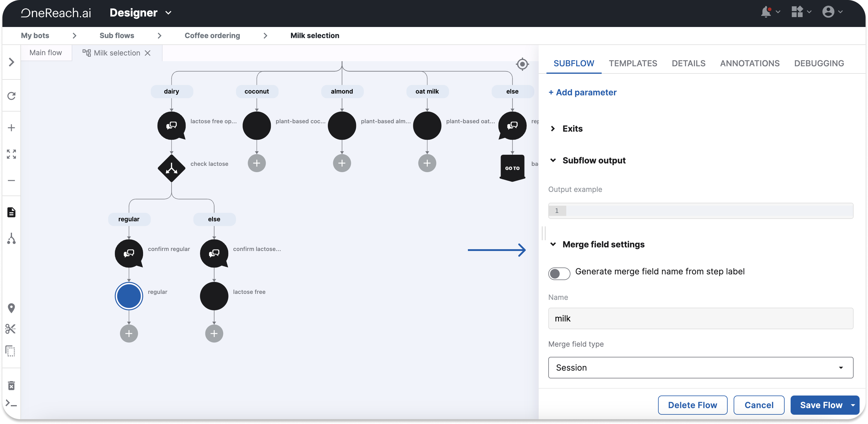Expand the Exits section

572,129
